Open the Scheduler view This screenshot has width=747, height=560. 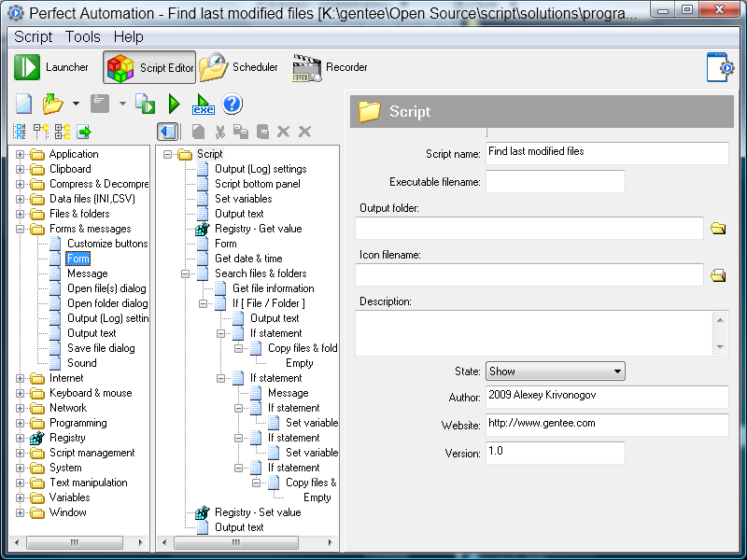pyautogui.click(x=239, y=67)
